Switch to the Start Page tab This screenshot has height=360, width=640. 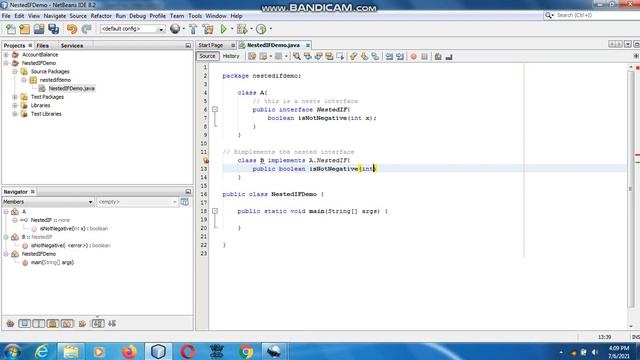[x=211, y=45]
